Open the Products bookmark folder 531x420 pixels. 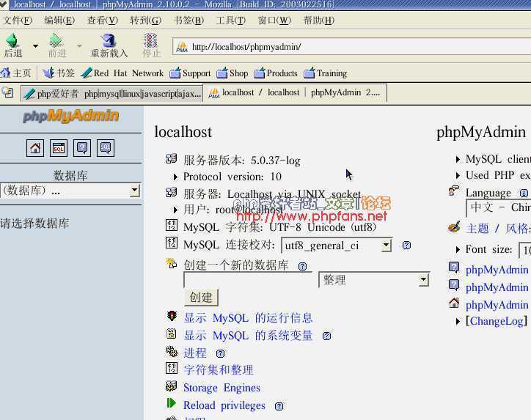coord(276,73)
